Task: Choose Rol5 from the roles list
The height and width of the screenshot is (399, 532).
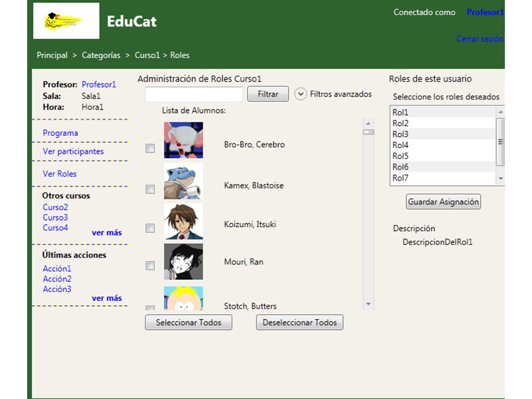Action: (443, 156)
